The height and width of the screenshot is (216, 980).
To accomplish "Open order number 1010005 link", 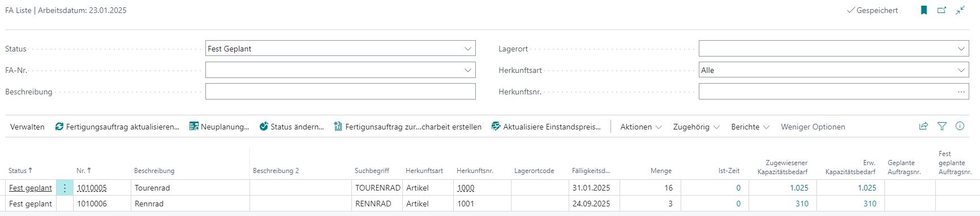I will 92,188.
